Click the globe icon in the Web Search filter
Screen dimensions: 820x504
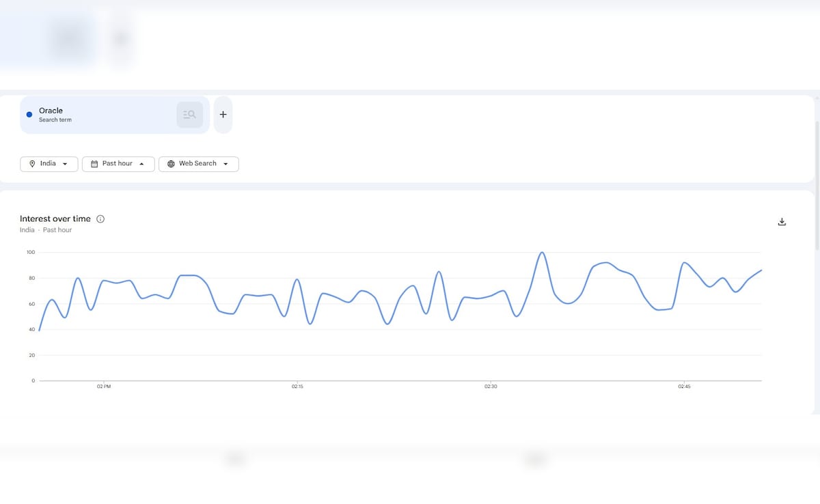[x=171, y=164]
